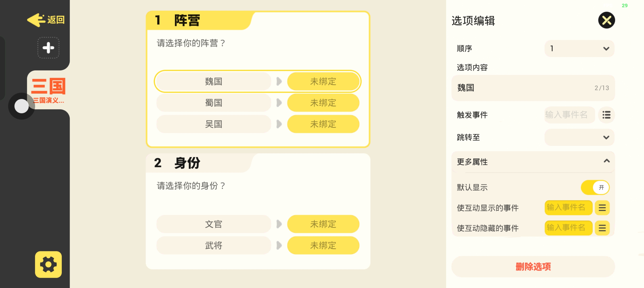Open event list for show-interaction event

602,208
